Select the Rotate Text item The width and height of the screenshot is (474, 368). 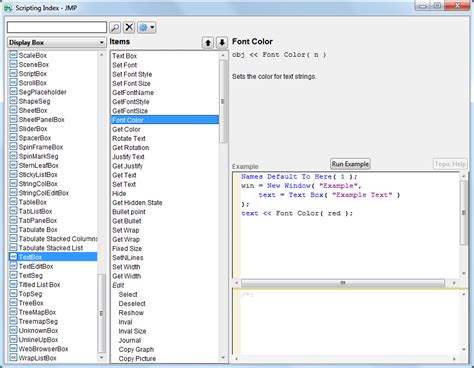[165, 138]
